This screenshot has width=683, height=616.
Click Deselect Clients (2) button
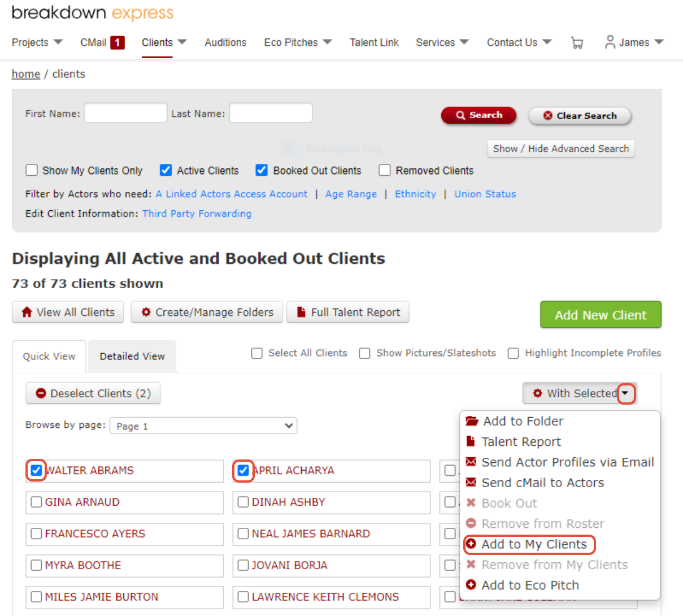coord(93,393)
